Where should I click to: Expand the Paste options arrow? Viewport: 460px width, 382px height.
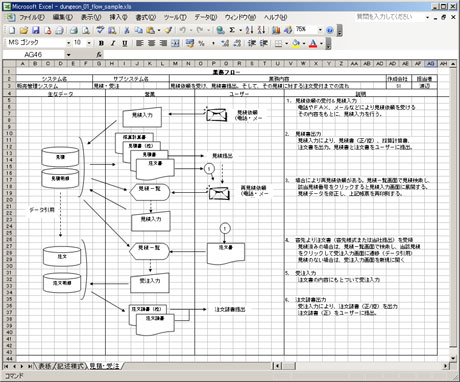click(159, 30)
